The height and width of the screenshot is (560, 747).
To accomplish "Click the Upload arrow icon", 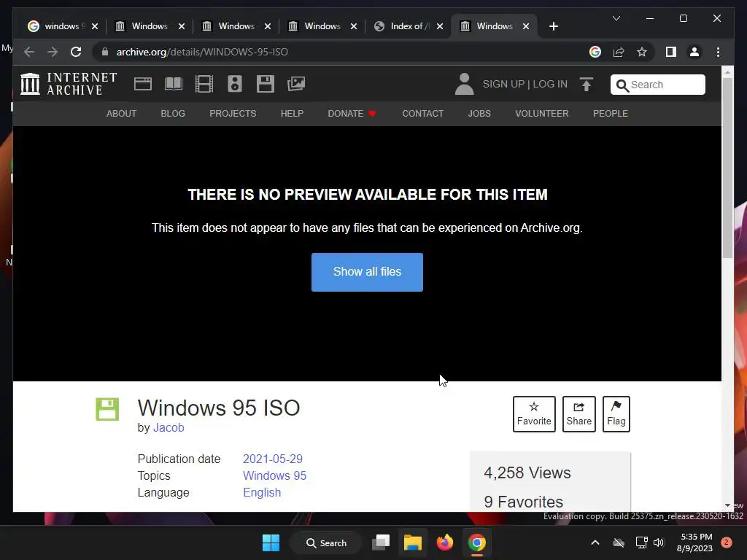I will point(587,85).
